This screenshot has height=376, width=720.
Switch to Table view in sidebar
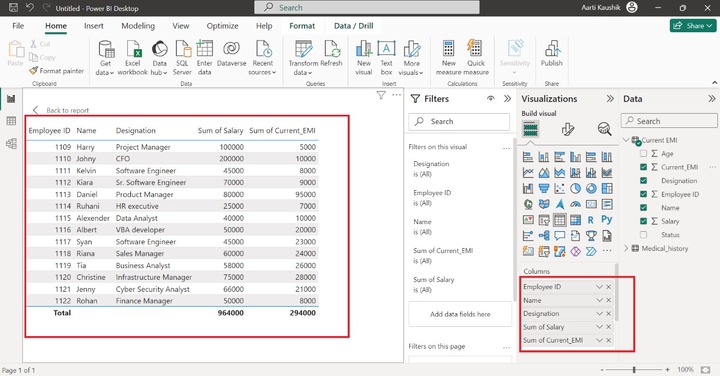[11, 121]
